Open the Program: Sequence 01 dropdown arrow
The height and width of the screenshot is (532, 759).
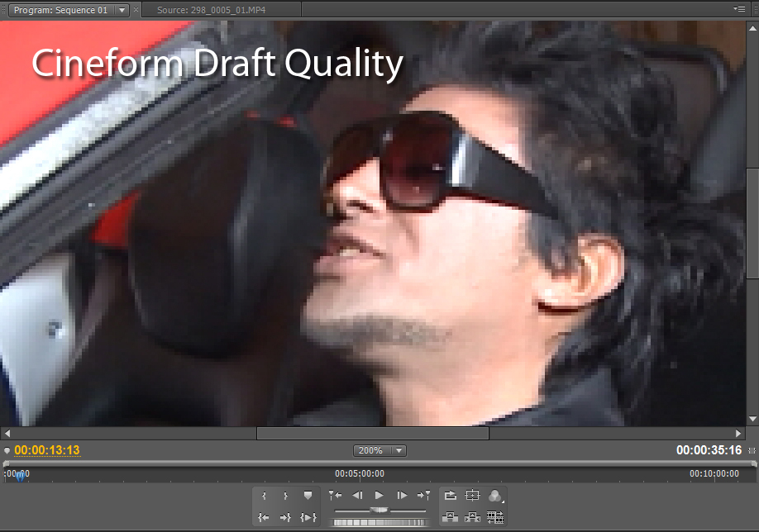pos(122,10)
